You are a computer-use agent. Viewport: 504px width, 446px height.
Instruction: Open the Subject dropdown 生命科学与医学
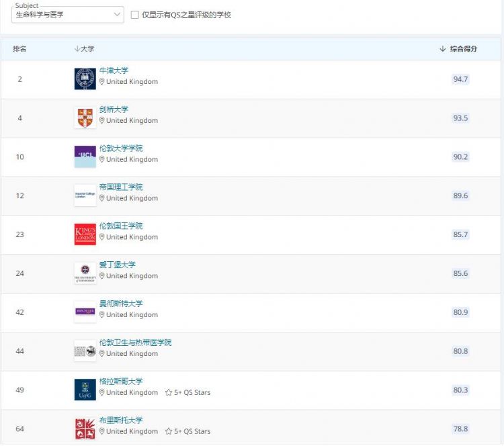click(67, 15)
